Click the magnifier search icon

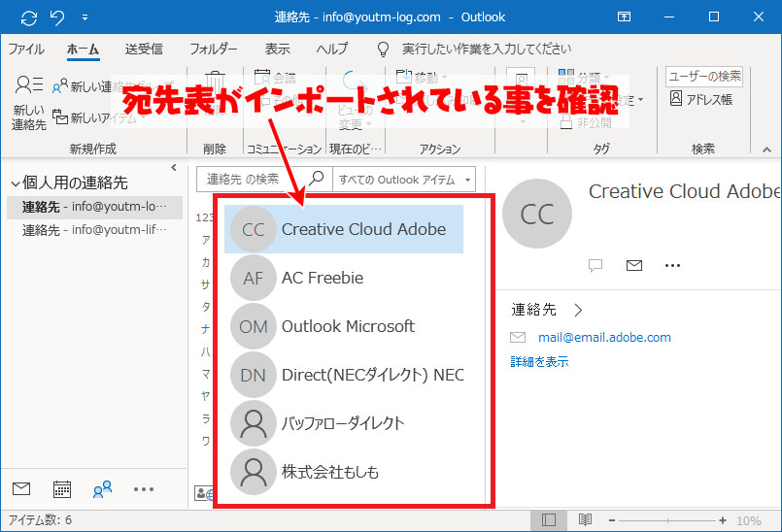[x=317, y=178]
